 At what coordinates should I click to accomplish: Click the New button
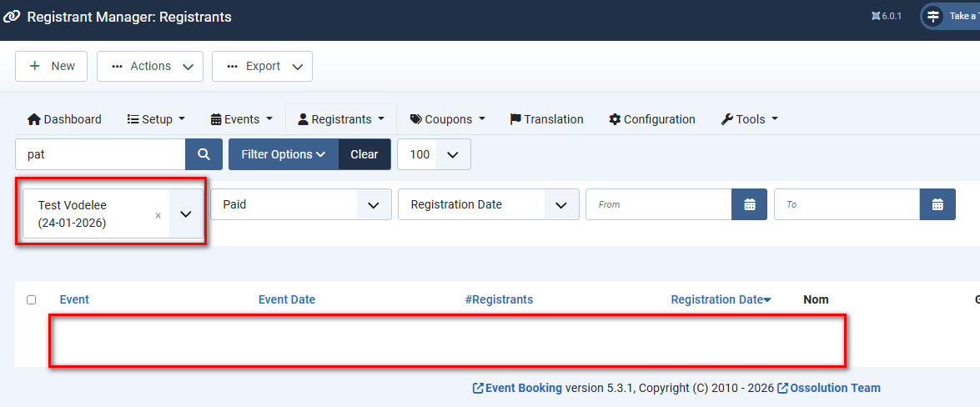click(52, 66)
